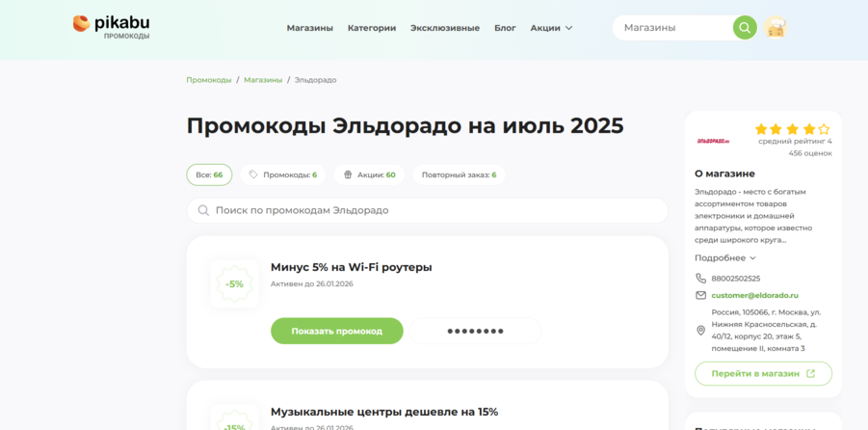Click the средний рейтинг 4 text
The height and width of the screenshot is (430, 868).
tap(795, 142)
